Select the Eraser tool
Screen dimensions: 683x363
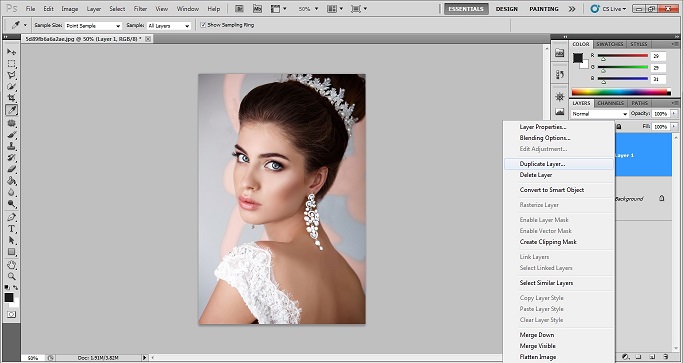(11, 169)
